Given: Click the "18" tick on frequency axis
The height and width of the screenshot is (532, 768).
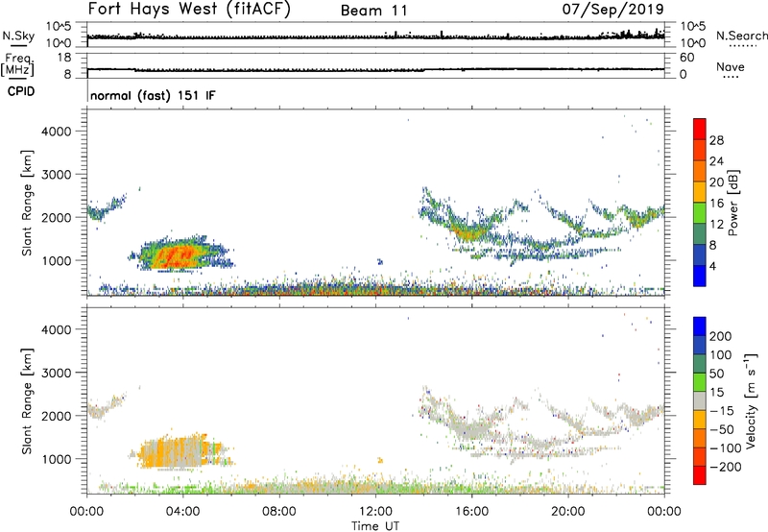Looking at the screenshot, I should pos(64,58).
